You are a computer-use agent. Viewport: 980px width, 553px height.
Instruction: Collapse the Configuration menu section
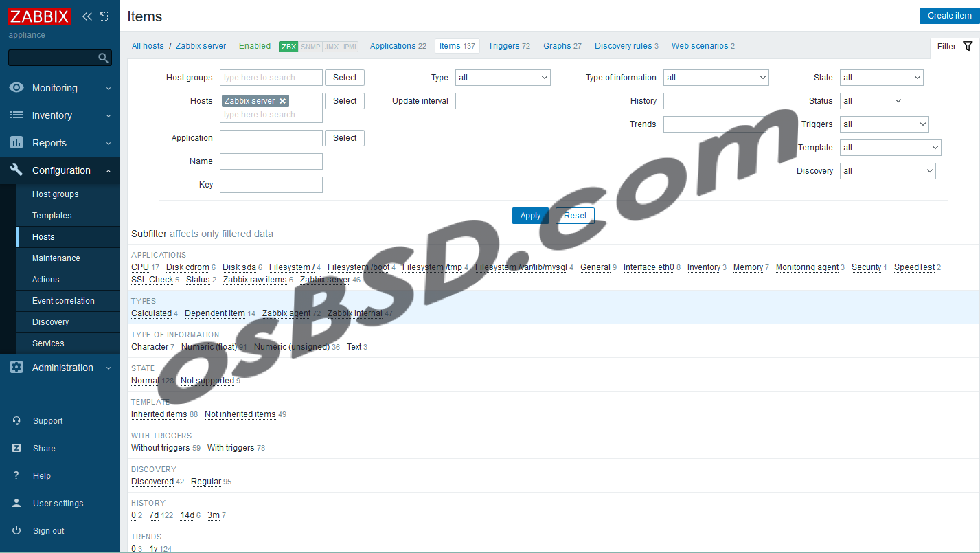[60, 170]
